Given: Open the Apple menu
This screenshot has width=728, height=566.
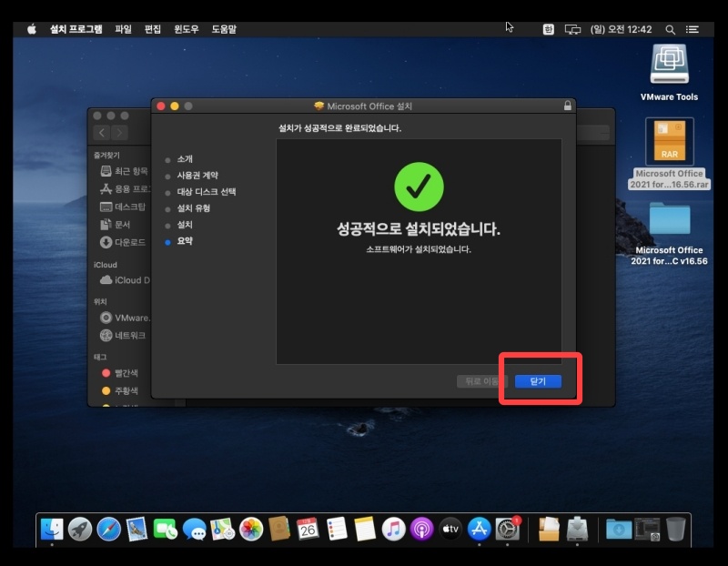Looking at the screenshot, I should click(32, 29).
